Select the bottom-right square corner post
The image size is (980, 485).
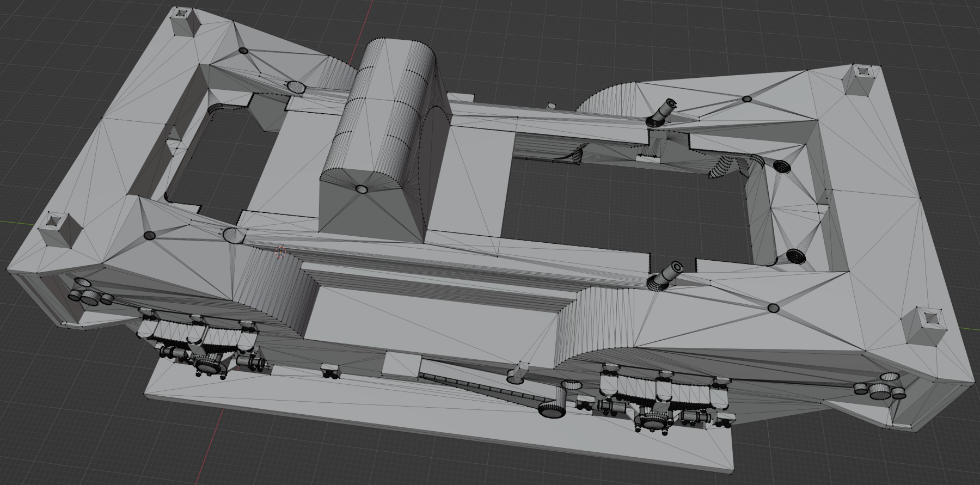(924, 326)
